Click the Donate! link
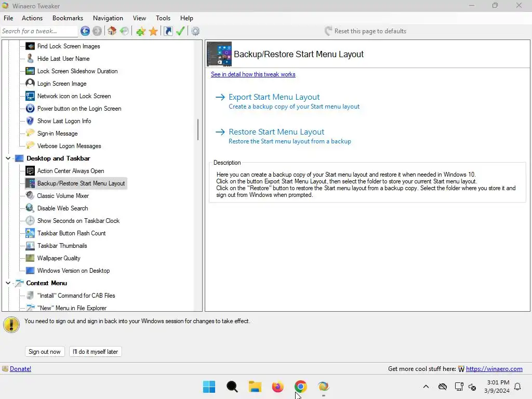532x399 pixels. 20,369
